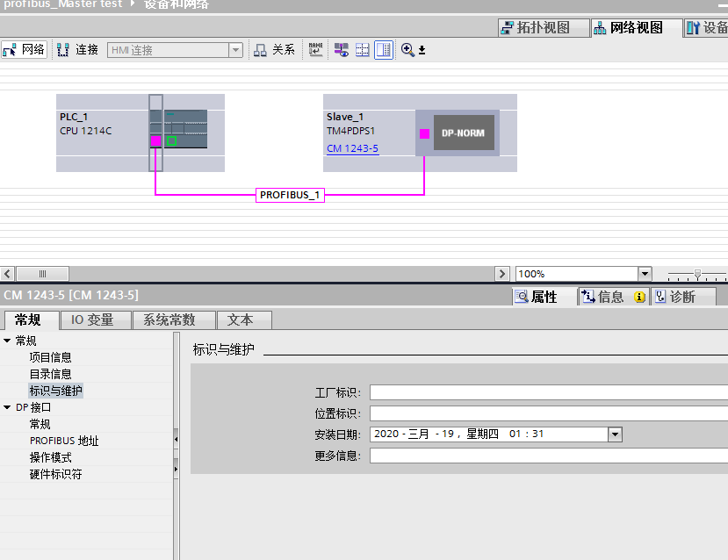This screenshot has width=728, height=560.
Task: Click the splitter expand right arrow
Action: pos(176,469)
